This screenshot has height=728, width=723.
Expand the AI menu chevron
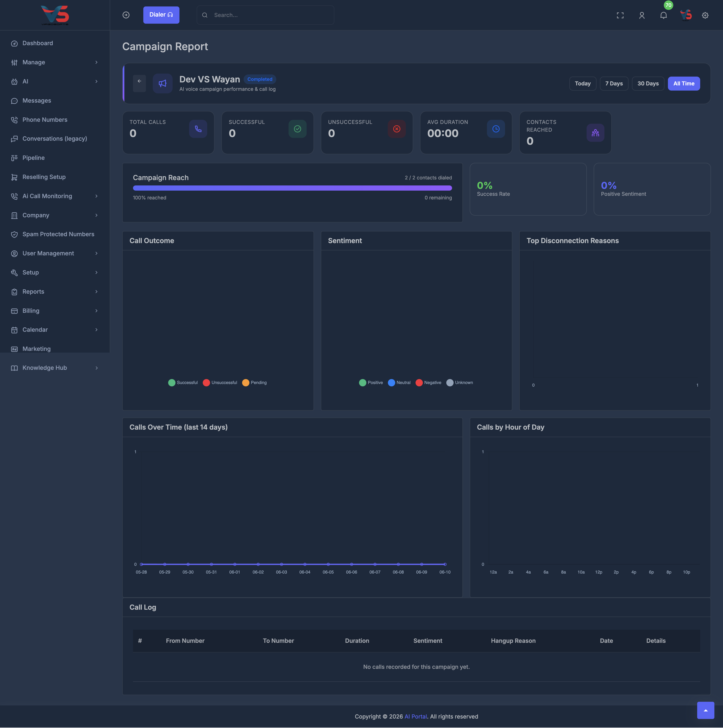[96, 81]
